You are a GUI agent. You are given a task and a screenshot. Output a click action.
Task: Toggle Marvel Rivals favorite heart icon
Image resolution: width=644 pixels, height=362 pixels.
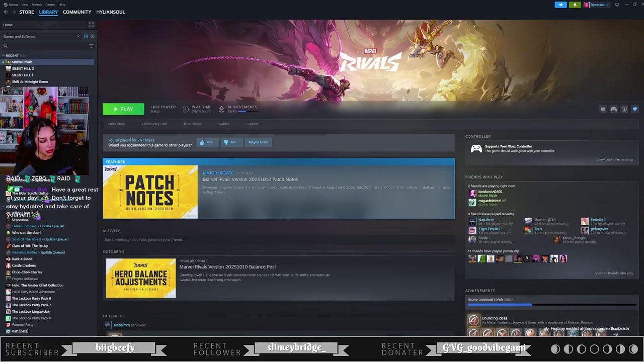pos(634,109)
